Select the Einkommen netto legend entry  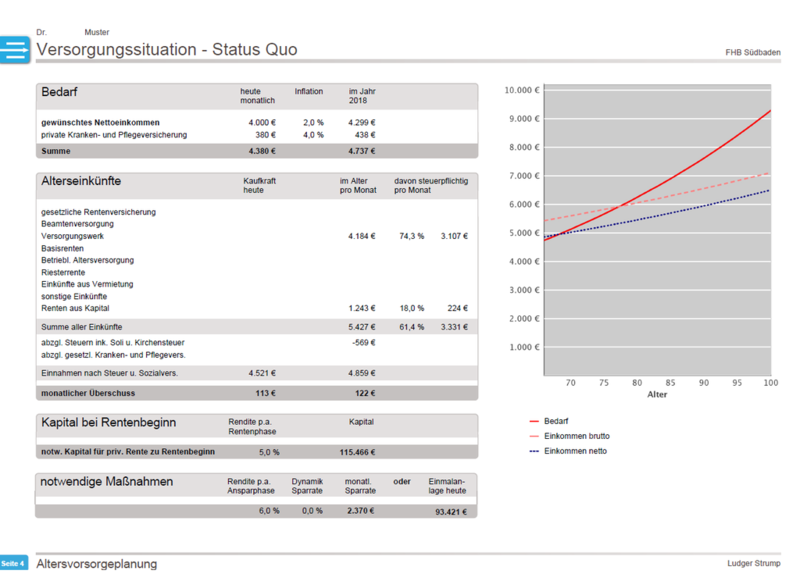tap(575, 451)
